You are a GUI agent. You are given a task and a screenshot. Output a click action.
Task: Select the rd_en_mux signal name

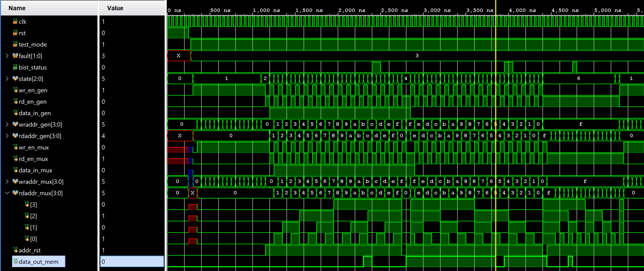[35, 159]
